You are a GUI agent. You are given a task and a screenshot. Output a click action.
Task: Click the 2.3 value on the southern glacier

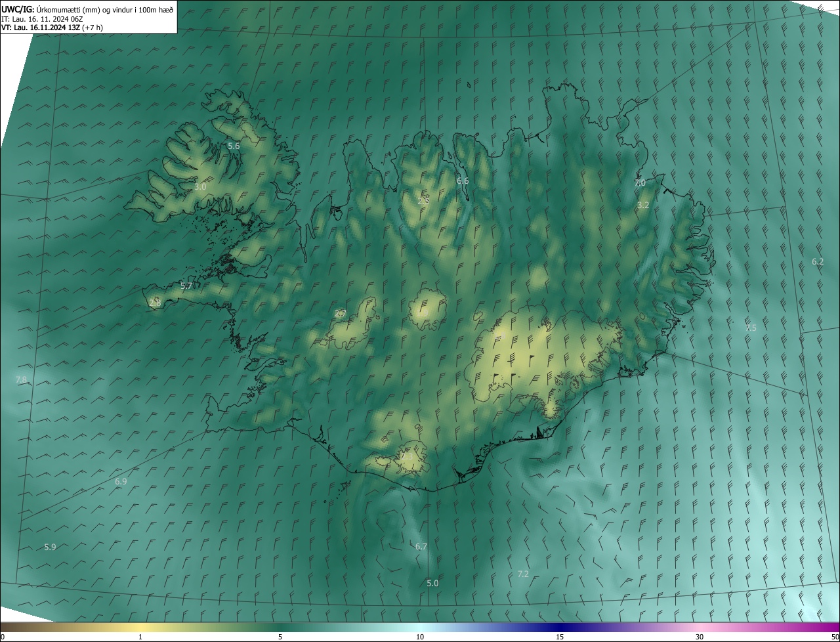[408, 458]
